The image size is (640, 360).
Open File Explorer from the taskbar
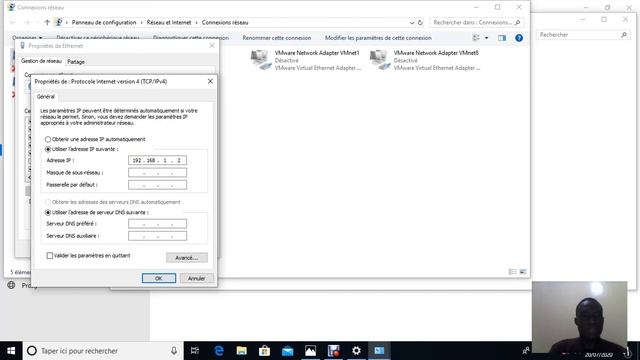[x=242, y=351]
